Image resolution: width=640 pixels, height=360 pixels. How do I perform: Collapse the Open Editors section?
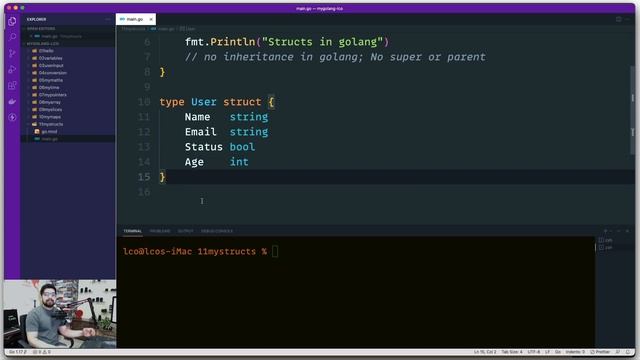tap(68, 29)
